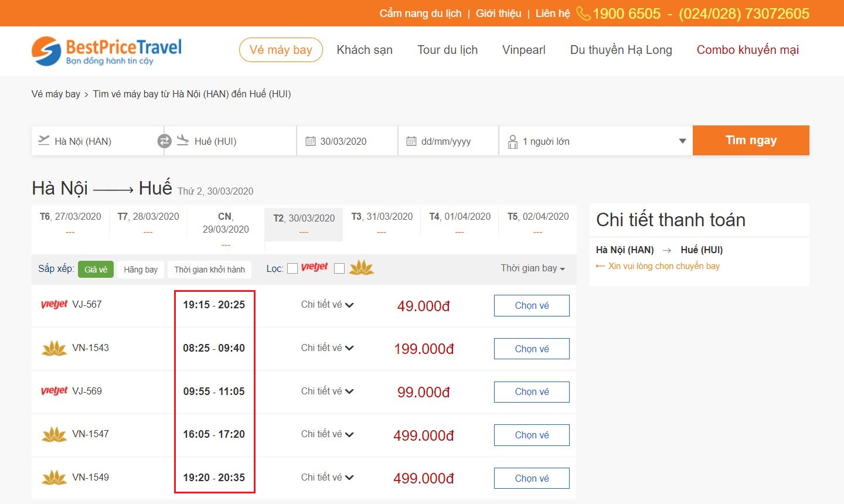Click Chọn vé for flight VN-1549
This screenshot has width=844, height=504.
[x=532, y=478]
